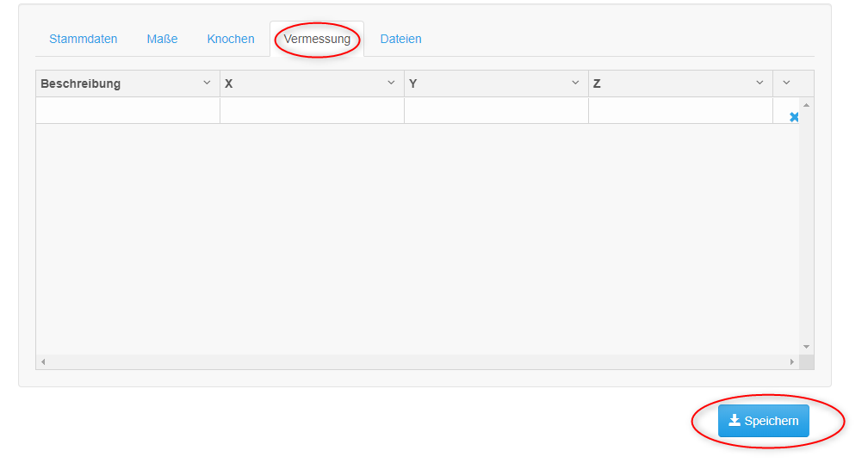Open the Knochen tab

[x=231, y=39]
